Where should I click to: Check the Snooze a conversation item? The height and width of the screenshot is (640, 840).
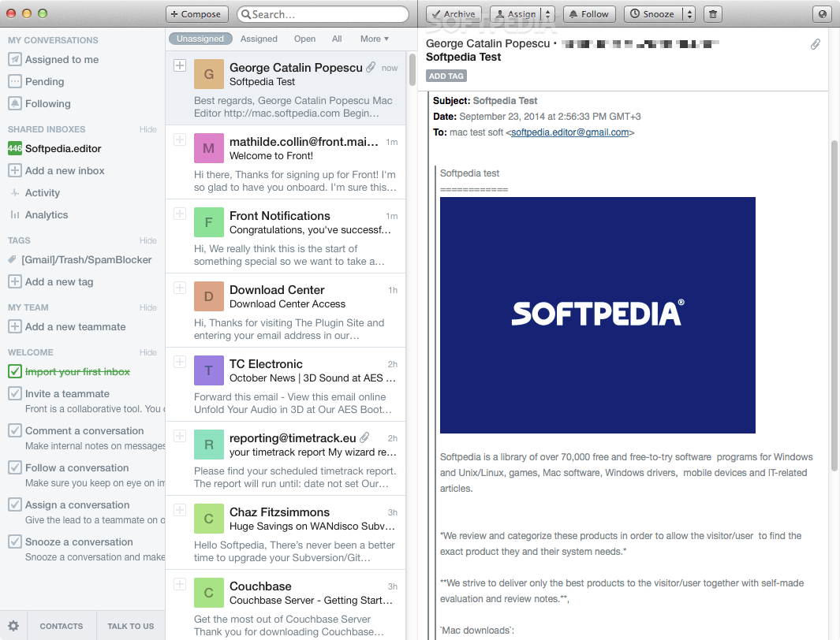(x=15, y=541)
